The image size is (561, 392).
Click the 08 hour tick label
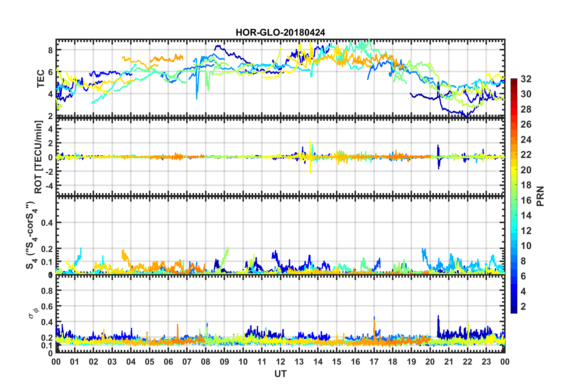206,362
